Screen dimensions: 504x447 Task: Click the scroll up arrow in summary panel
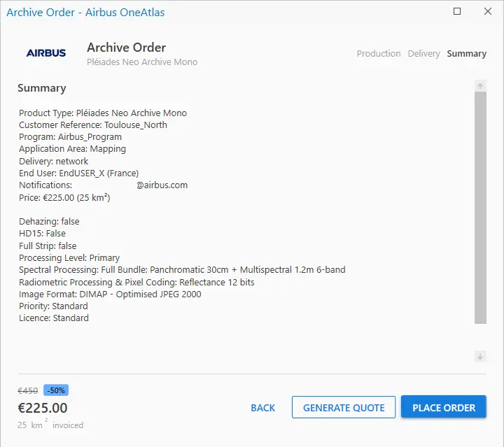point(480,86)
